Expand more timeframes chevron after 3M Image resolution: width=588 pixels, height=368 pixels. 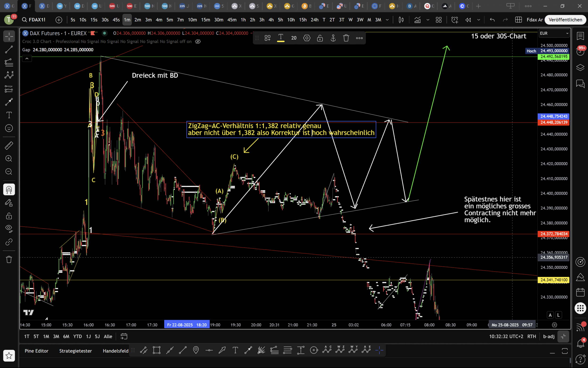coord(387,20)
